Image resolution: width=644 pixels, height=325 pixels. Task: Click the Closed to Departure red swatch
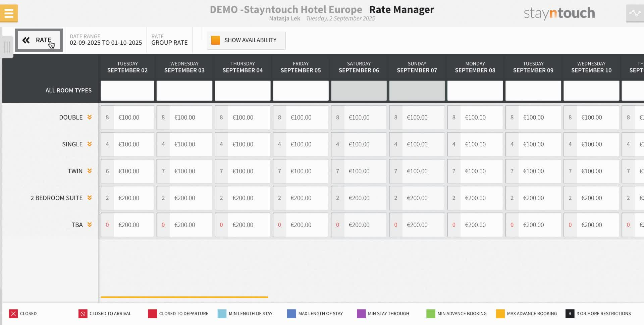[x=152, y=314]
